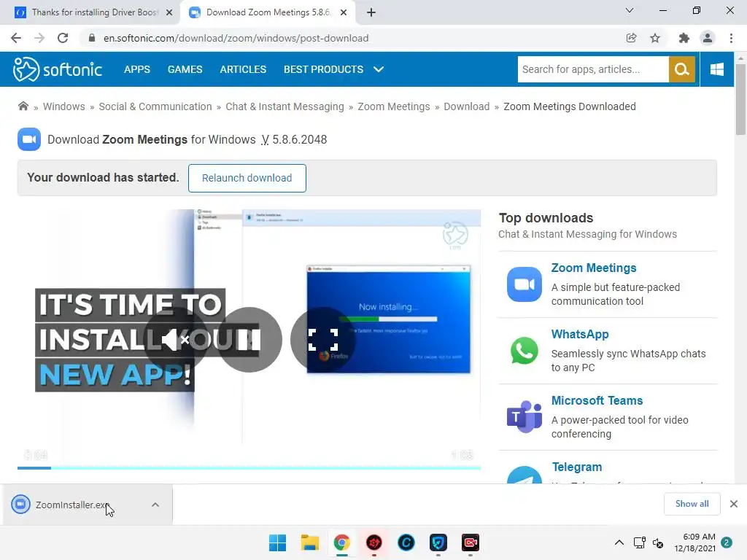
Task: Focus the Search for apps input field
Action: tap(593, 69)
